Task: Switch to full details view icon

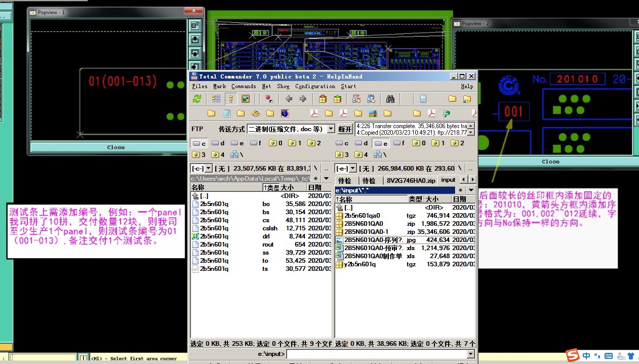Action: tap(231, 99)
